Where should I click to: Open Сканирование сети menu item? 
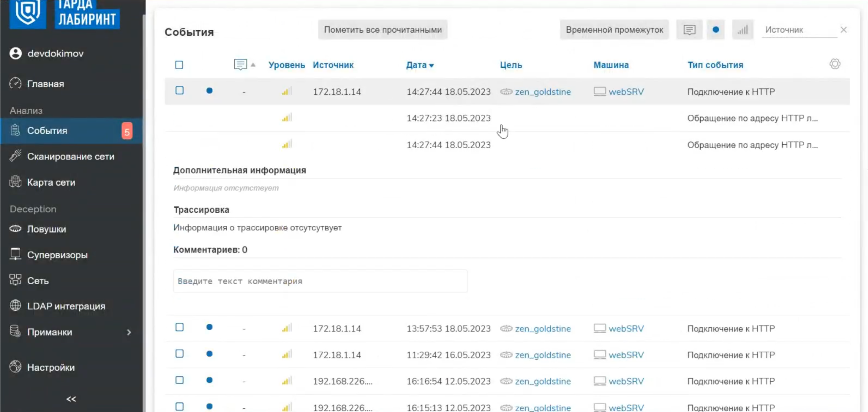point(71,156)
